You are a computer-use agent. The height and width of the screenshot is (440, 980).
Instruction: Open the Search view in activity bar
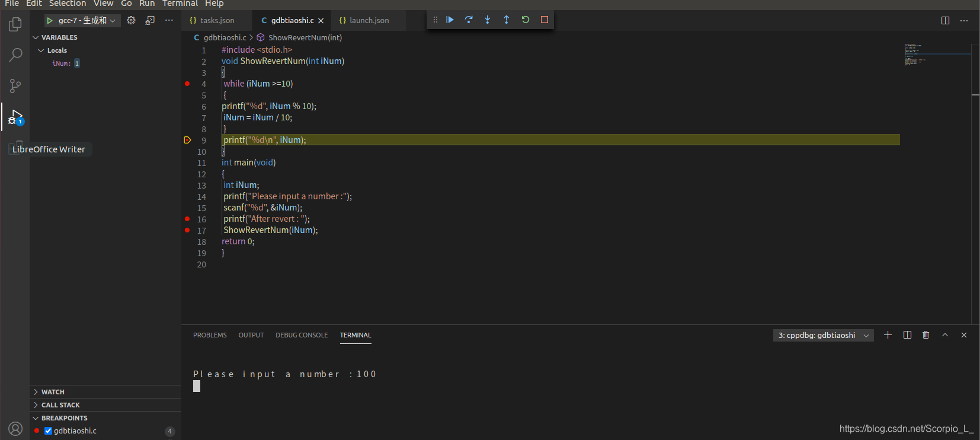point(15,55)
